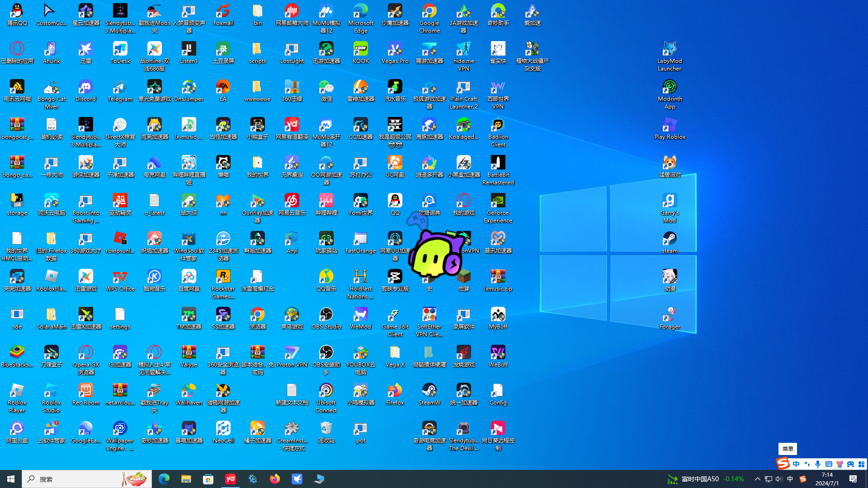Open the Holdfast Nations desktop icon

pyautogui.click(x=360, y=284)
